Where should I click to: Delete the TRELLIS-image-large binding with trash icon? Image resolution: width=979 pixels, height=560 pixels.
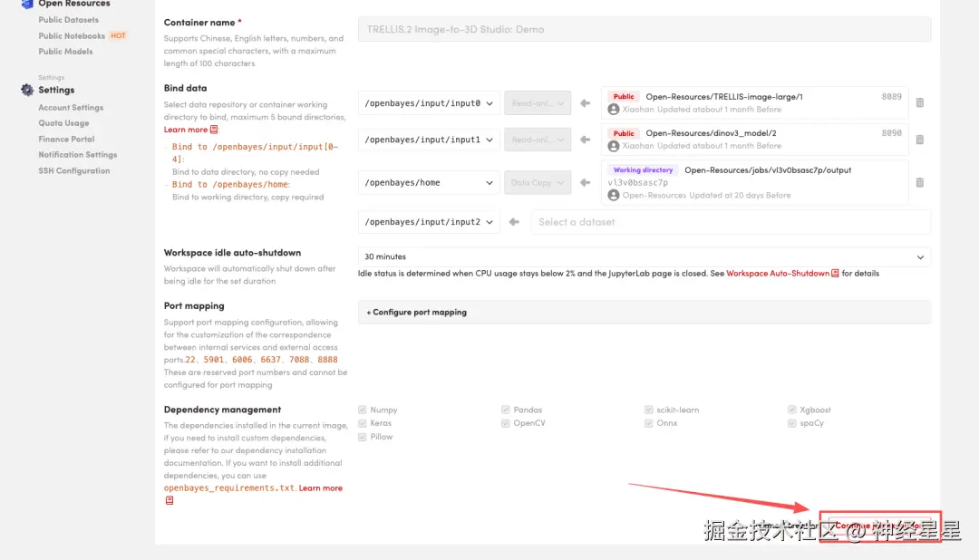pyautogui.click(x=920, y=102)
